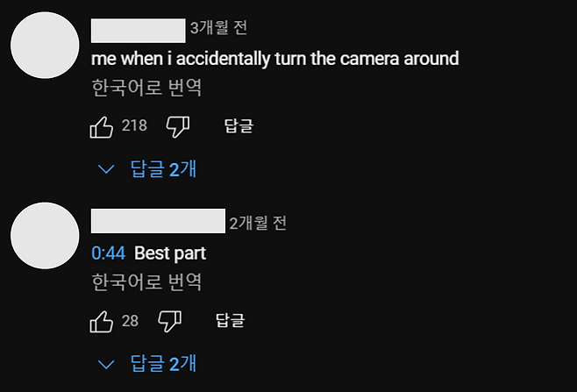This screenshot has height=392, width=577.
Task: Click 답글 to reply to the camera comment
Action: [238, 127]
